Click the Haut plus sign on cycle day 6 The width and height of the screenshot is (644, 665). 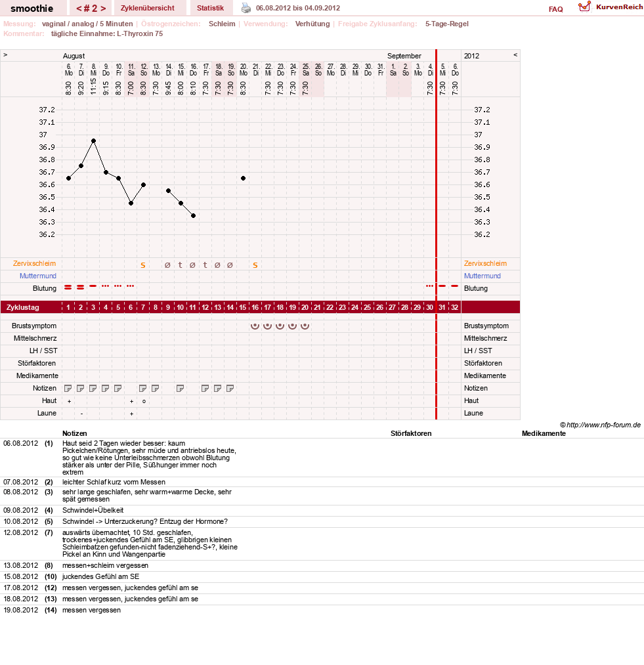click(131, 401)
